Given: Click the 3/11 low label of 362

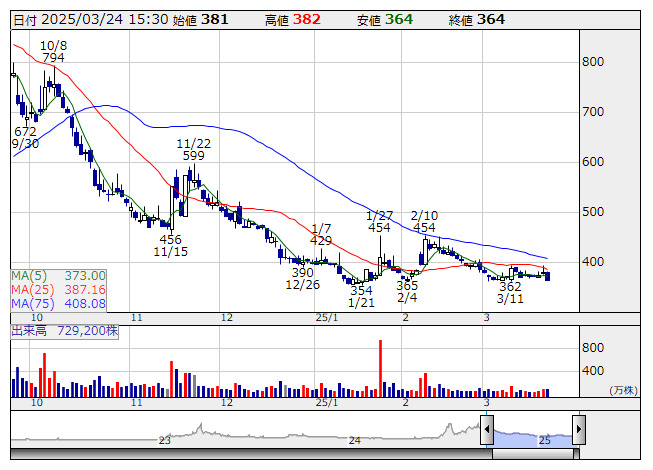Looking at the screenshot, I should pos(511,286).
